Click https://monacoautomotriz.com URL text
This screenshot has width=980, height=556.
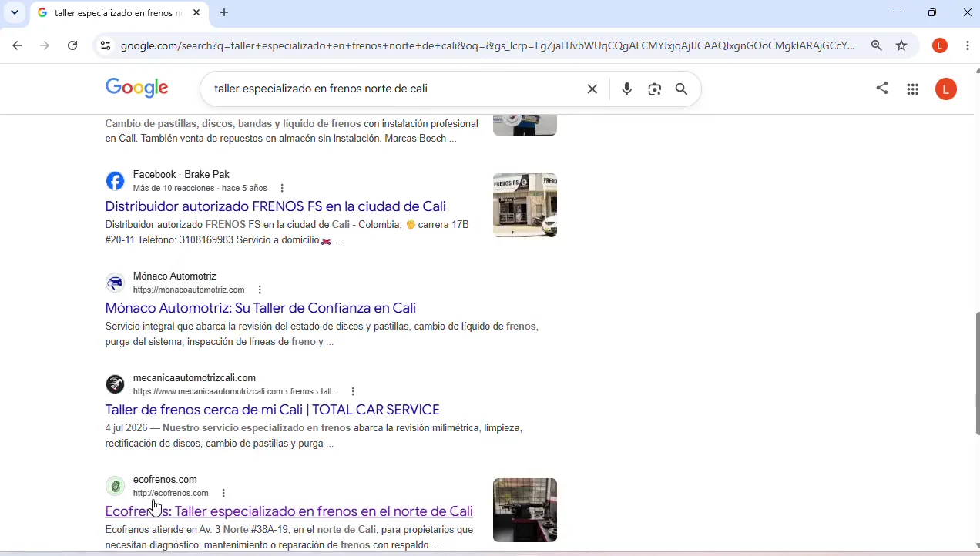pos(189,290)
